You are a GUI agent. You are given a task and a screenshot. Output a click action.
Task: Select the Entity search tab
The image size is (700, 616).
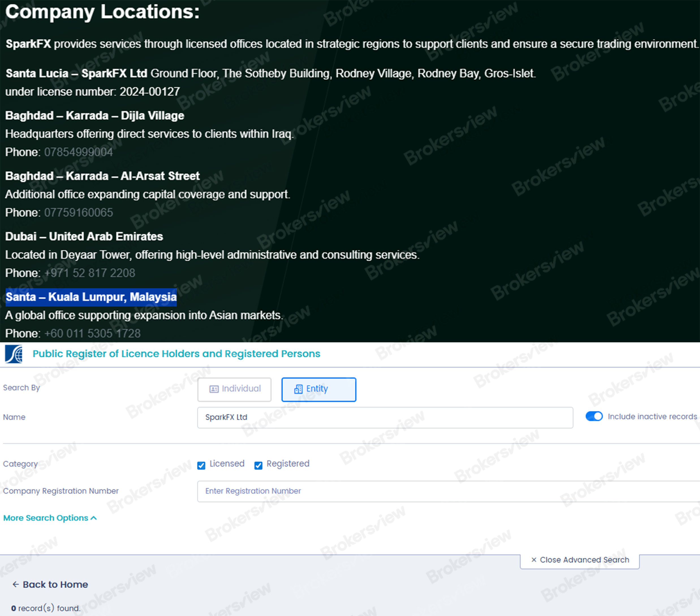pyautogui.click(x=318, y=389)
